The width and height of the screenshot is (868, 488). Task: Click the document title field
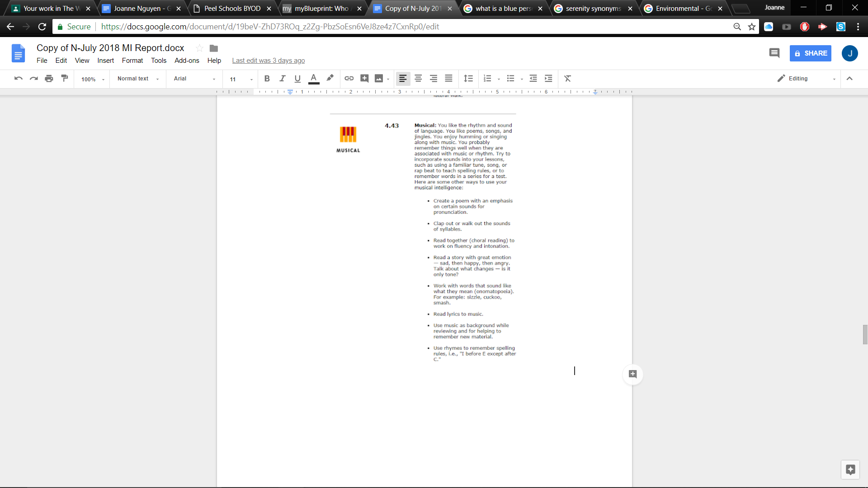(110, 48)
